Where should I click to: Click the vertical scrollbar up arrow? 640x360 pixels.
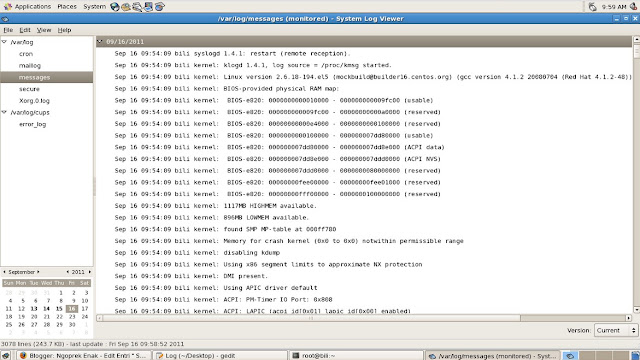pyautogui.click(x=636, y=39)
